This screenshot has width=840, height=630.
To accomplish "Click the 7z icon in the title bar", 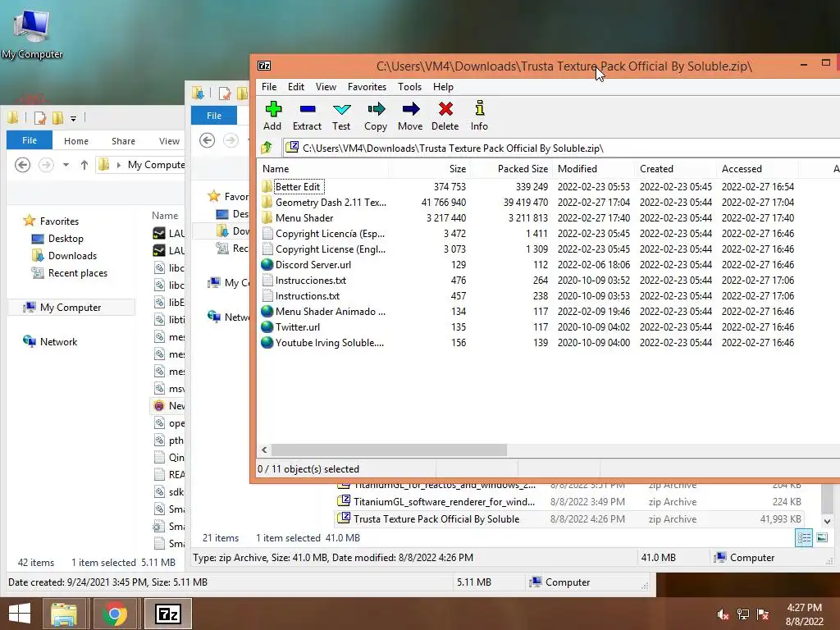I will click(x=264, y=66).
